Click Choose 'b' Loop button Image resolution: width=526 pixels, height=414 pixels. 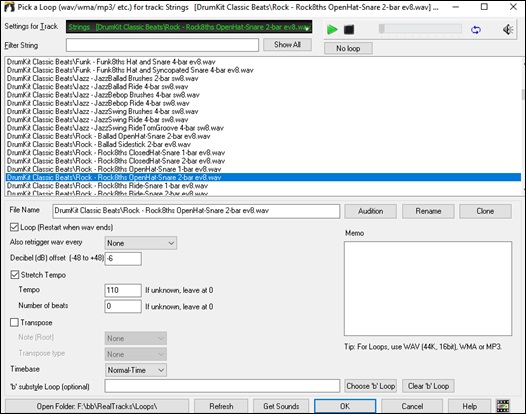371,386
